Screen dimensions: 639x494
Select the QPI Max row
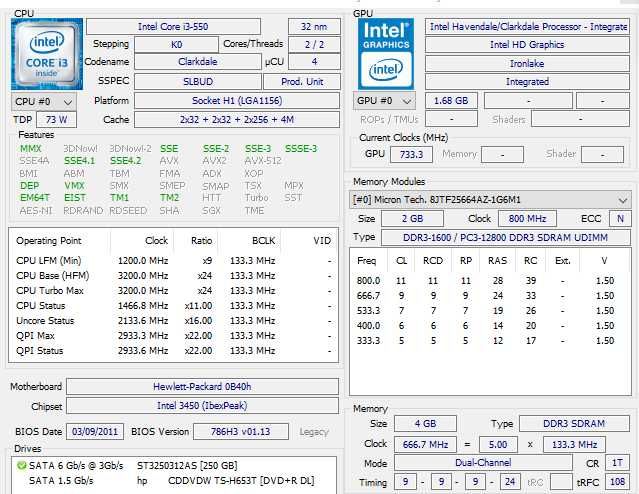point(174,336)
